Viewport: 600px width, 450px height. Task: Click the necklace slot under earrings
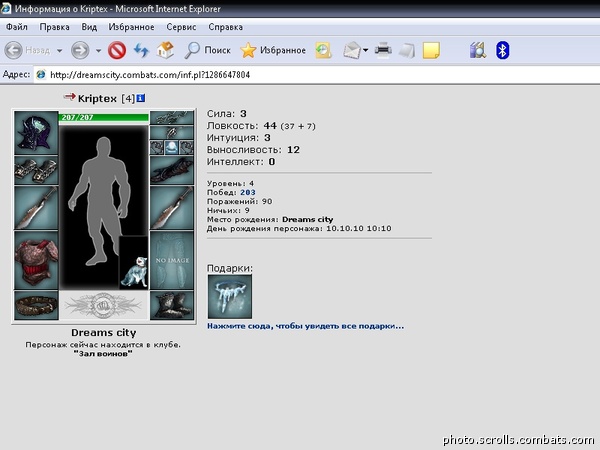coord(172,133)
